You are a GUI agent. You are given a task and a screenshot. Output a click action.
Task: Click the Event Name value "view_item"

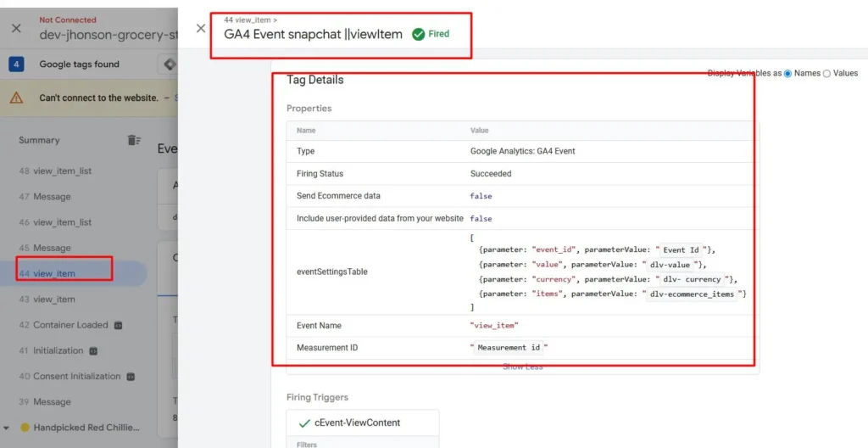click(x=494, y=326)
